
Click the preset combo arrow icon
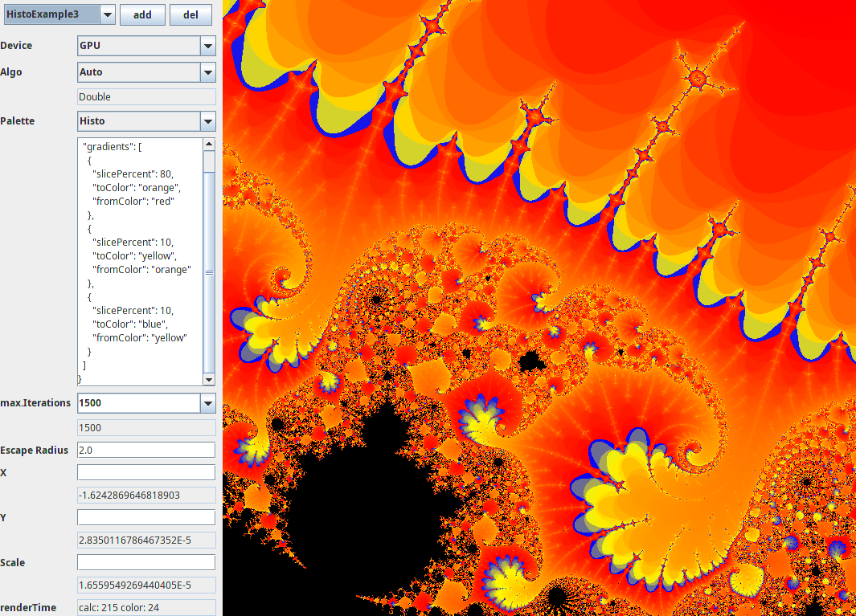pyautogui.click(x=109, y=14)
